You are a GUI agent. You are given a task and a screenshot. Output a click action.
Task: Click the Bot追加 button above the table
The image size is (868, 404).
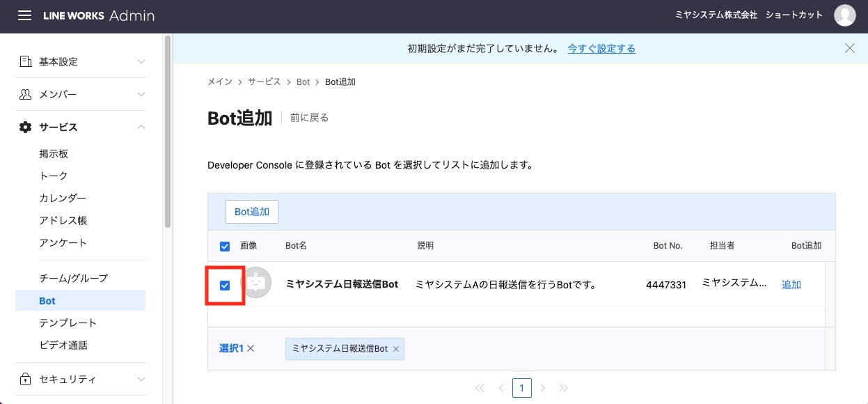coord(252,212)
